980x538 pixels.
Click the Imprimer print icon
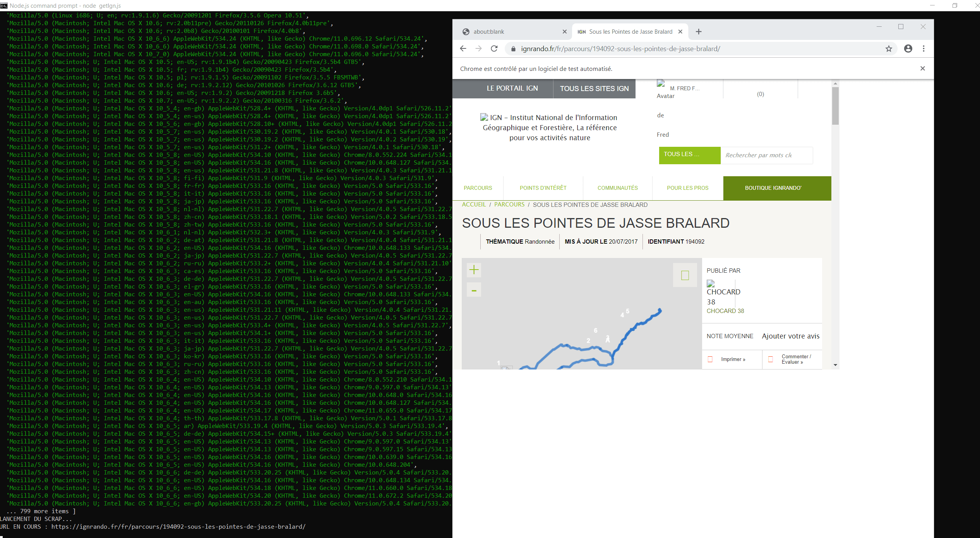[x=710, y=359]
